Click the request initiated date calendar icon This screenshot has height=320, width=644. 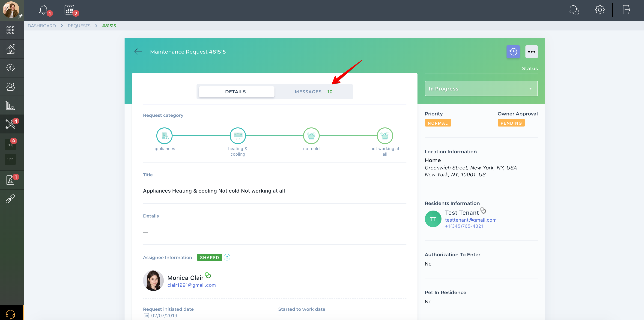pos(146,315)
